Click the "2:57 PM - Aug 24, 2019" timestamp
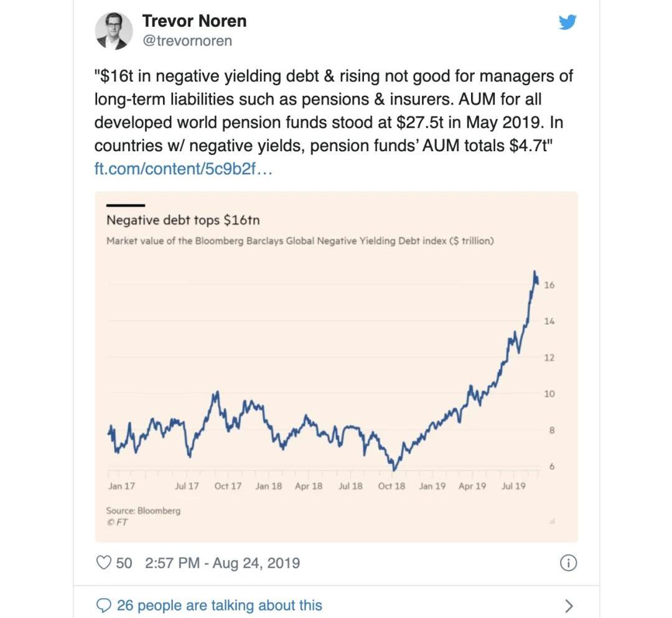This screenshot has height=618, width=672. 222,563
